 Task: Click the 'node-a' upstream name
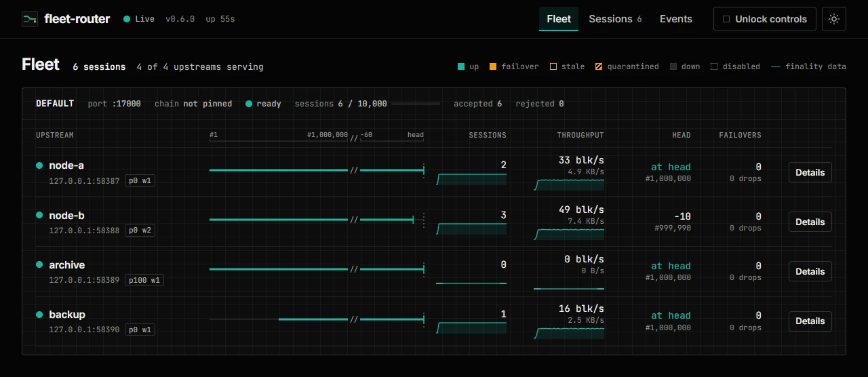(x=66, y=165)
